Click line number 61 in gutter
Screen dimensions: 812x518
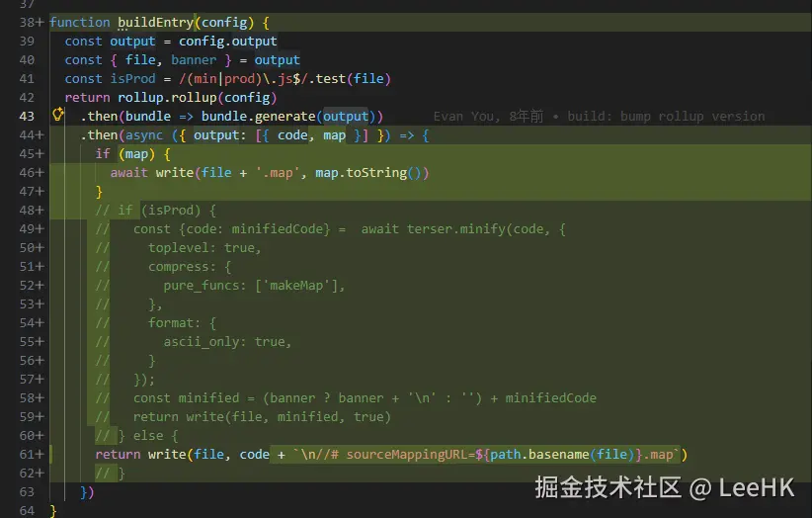[27, 455]
